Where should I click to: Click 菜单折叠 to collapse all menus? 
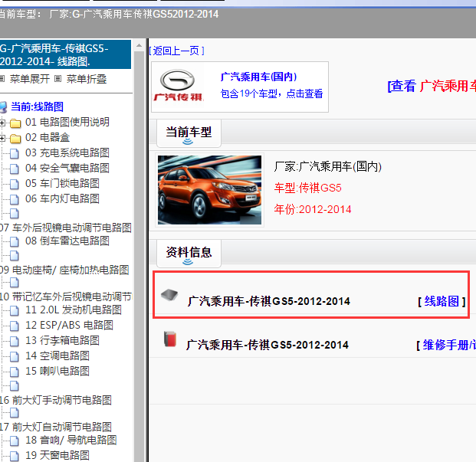coord(87,79)
